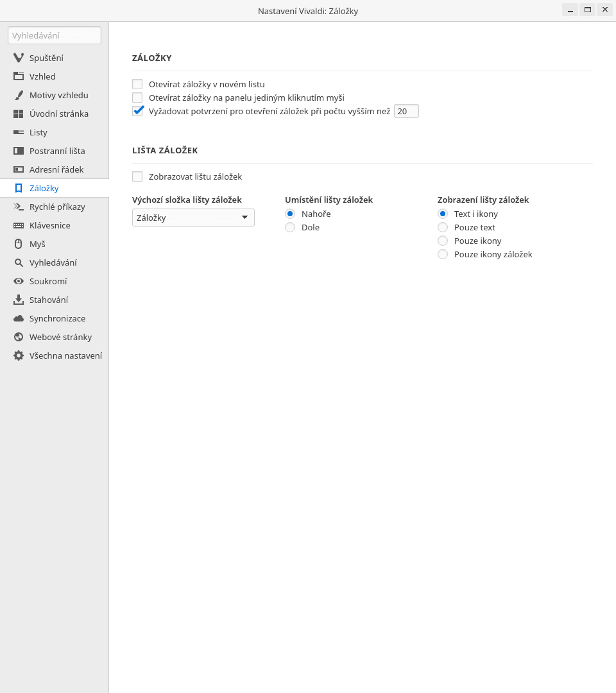The image size is (616, 693).
Task: Open Synchronizace settings
Action: coord(55,318)
